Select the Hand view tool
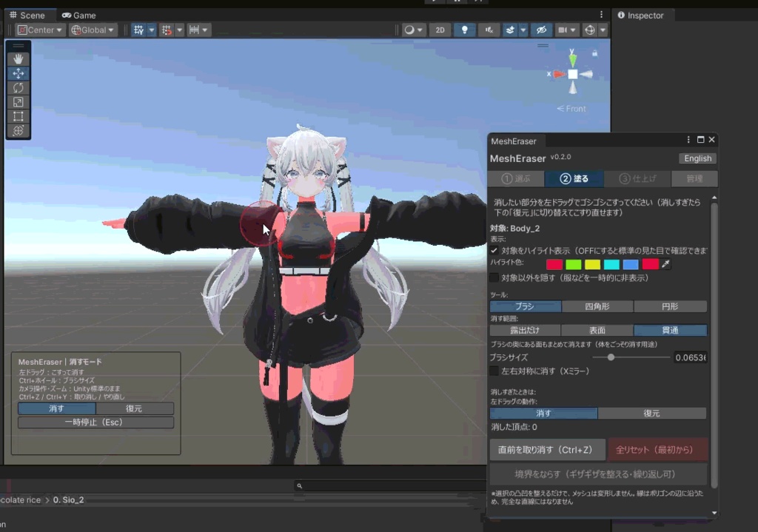This screenshot has width=758, height=532. click(19, 59)
